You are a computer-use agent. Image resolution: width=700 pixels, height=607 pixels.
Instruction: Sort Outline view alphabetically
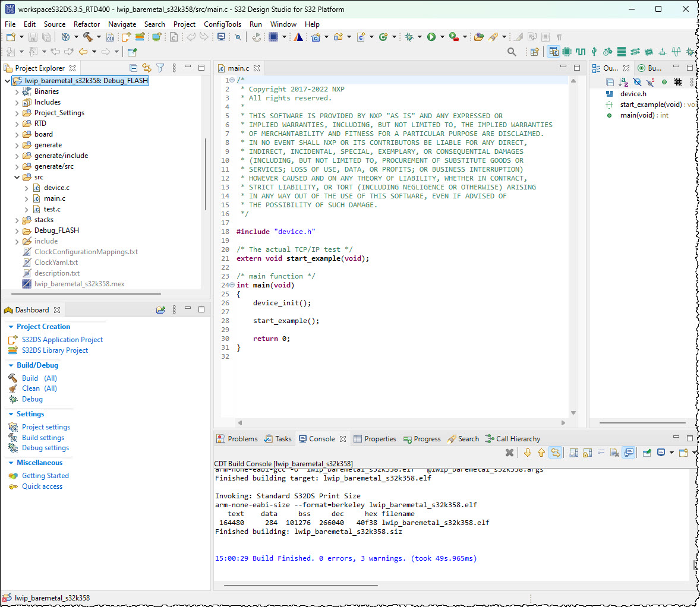pyautogui.click(x=623, y=82)
